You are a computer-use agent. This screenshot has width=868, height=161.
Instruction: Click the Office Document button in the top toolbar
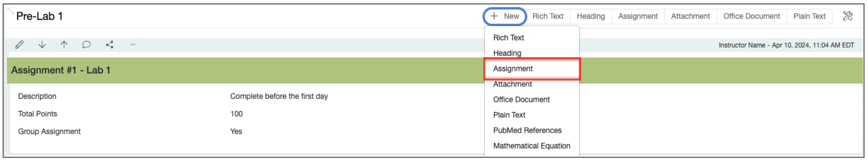pyautogui.click(x=751, y=16)
